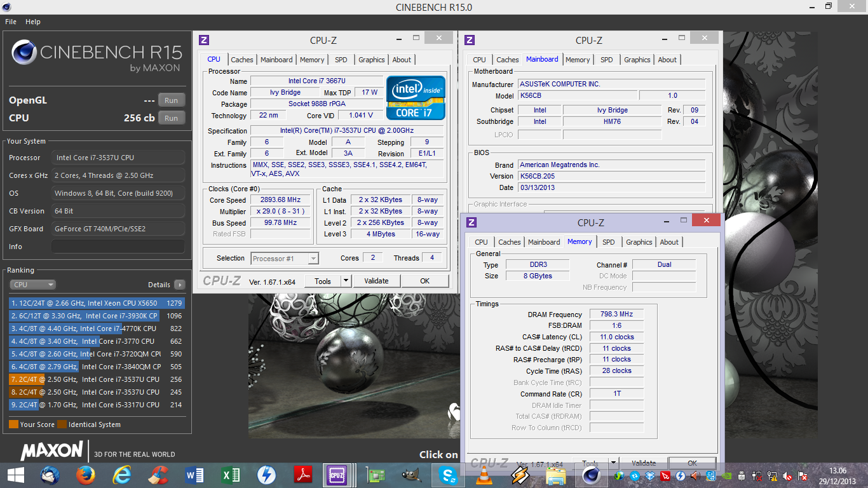The height and width of the screenshot is (488, 868).
Task: Select ranking row Core i7-3840QM
Action: (97, 367)
